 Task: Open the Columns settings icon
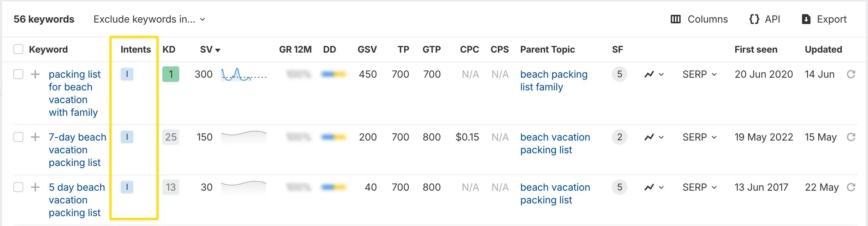(675, 19)
